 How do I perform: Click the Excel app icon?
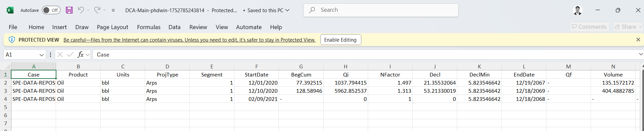10,10
